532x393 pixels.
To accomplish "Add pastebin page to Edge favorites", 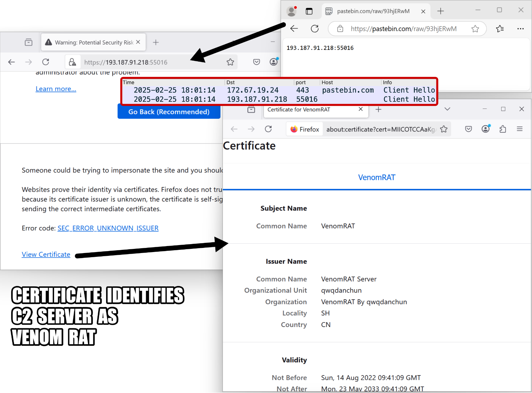I will 475,29.
